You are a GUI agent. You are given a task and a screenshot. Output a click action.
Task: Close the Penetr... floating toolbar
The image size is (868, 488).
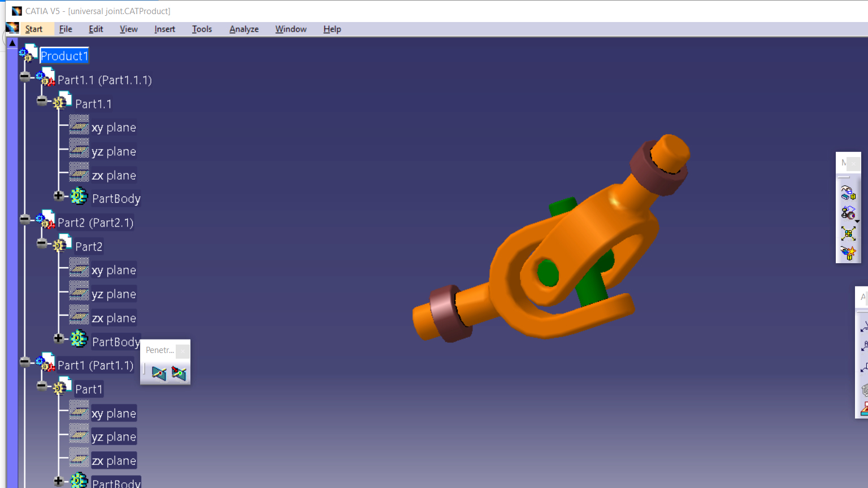coord(183,351)
